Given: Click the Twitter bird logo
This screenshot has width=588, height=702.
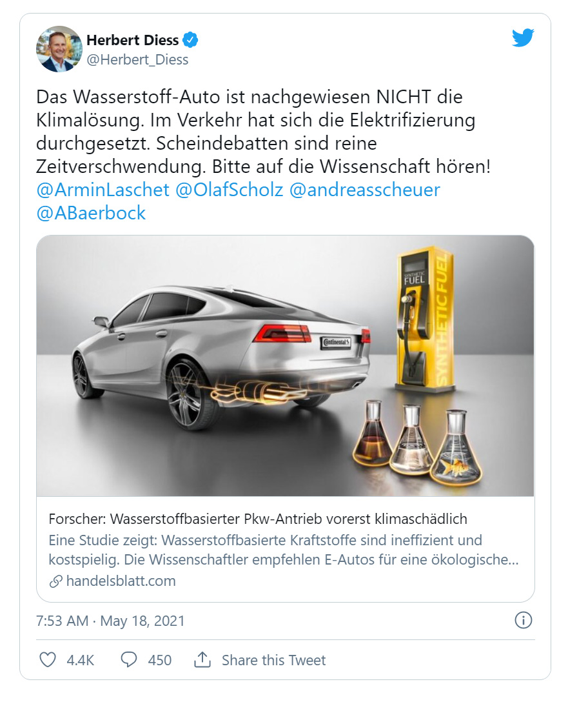Looking at the screenshot, I should 523,37.
